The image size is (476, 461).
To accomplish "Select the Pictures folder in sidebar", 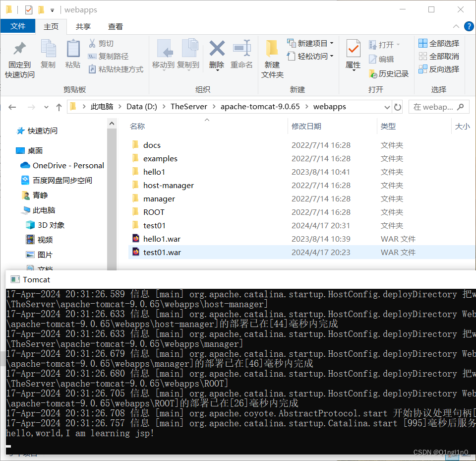I will pos(40,255).
